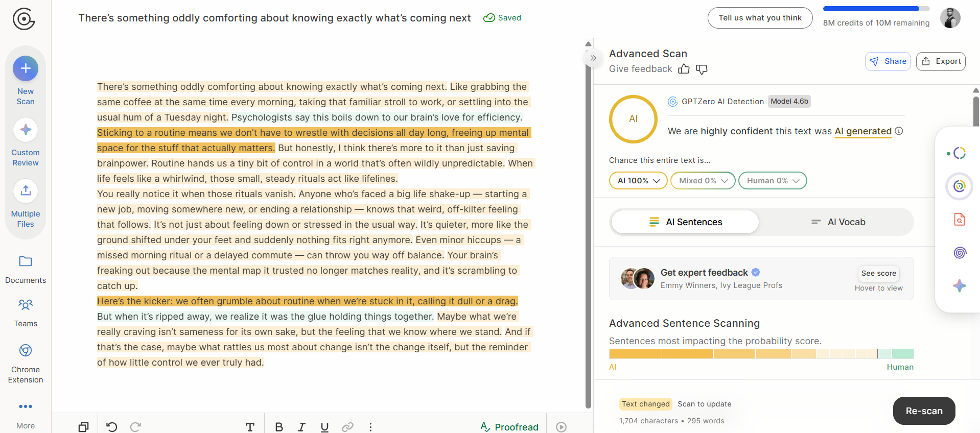Click the credits remaining progress bar
980x433 pixels.
click(876, 9)
